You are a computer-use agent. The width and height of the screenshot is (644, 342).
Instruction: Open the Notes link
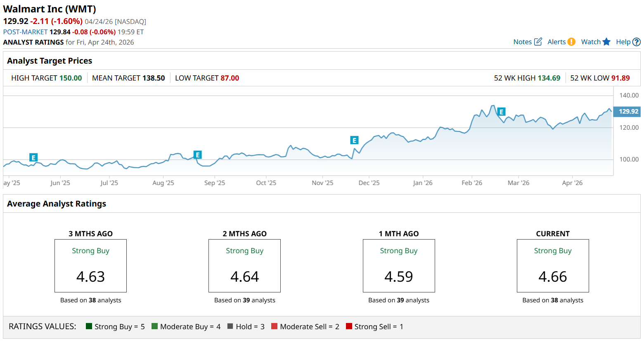[x=522, y=42]
